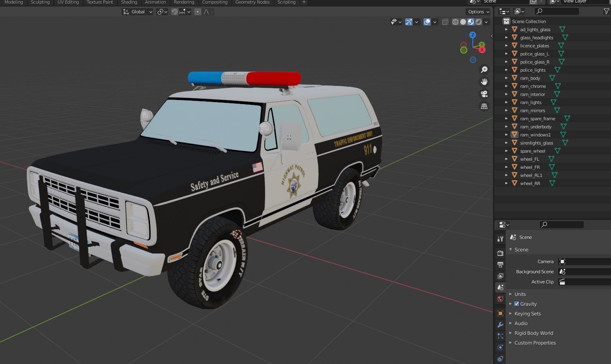This screenshot has height=364, width=611.
Task: Open the Render properties tab
Action: pyautogui.click(x=500, y=253)
